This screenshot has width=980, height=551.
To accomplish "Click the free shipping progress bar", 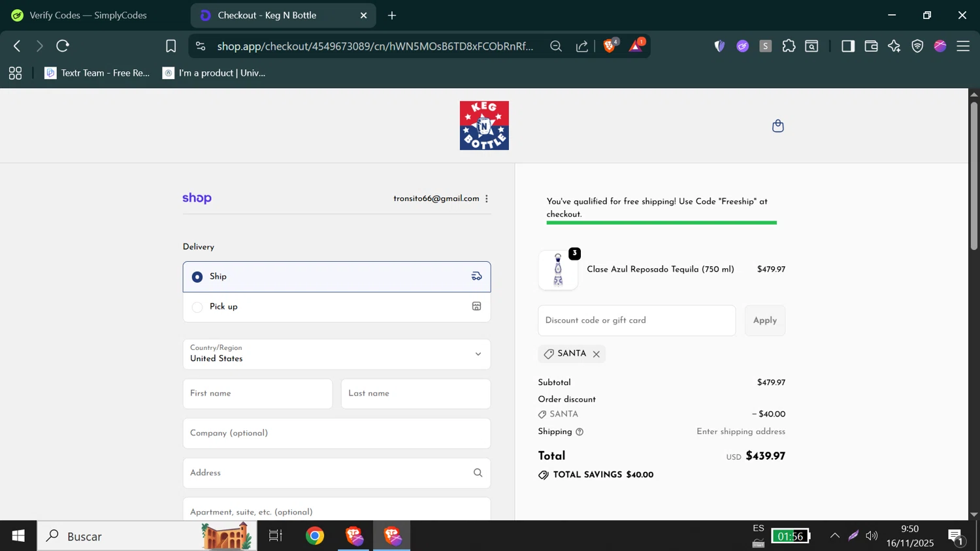I will coord(661,223).
